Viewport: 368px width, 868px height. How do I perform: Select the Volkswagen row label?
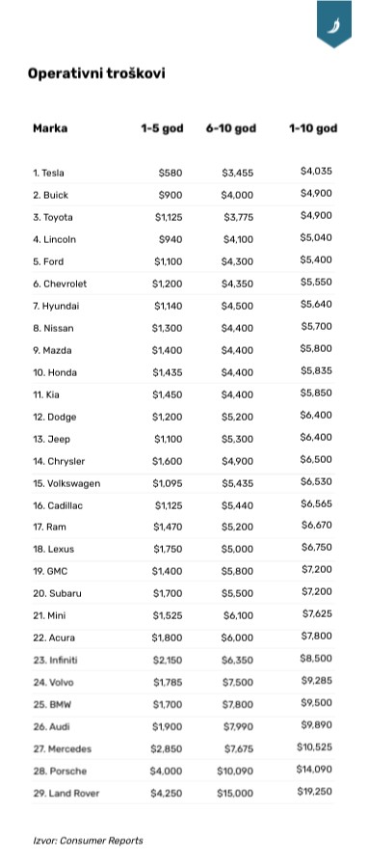tap(66, 483)
